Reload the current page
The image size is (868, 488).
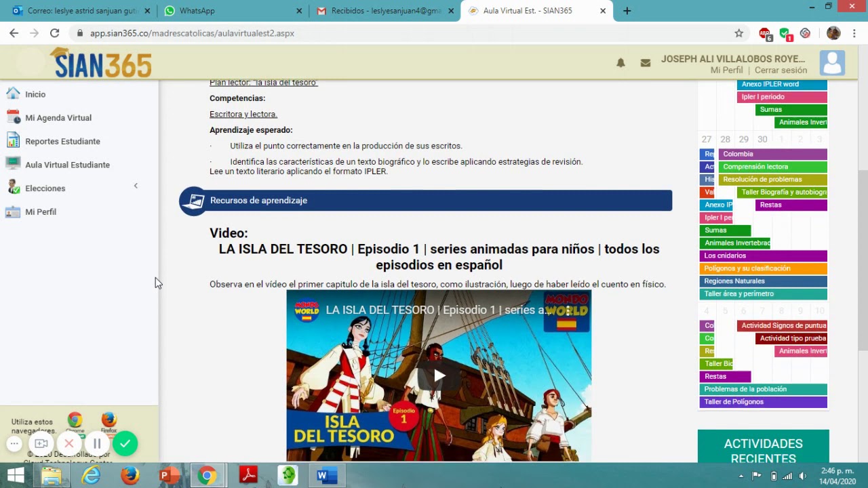(x=54, y=33)
